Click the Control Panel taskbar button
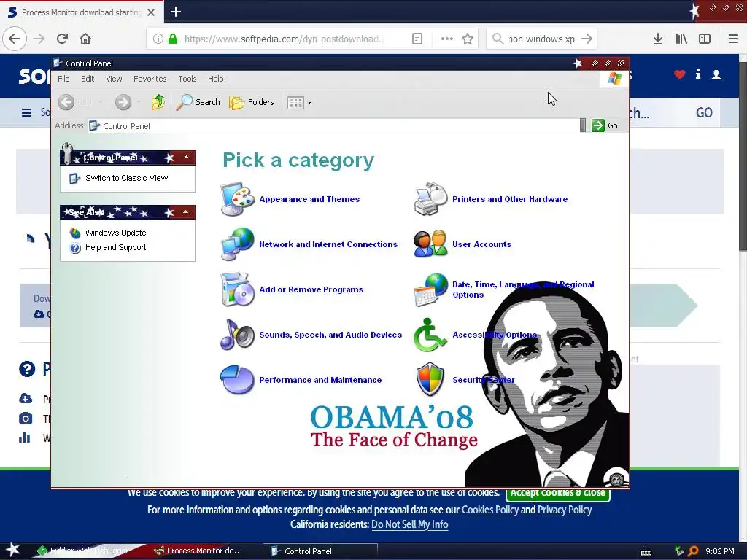747x560 pixels. (320, 551)
